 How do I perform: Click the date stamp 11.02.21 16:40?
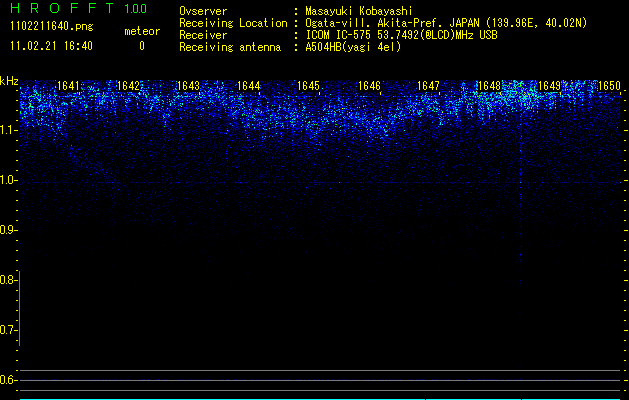point(51,46)
